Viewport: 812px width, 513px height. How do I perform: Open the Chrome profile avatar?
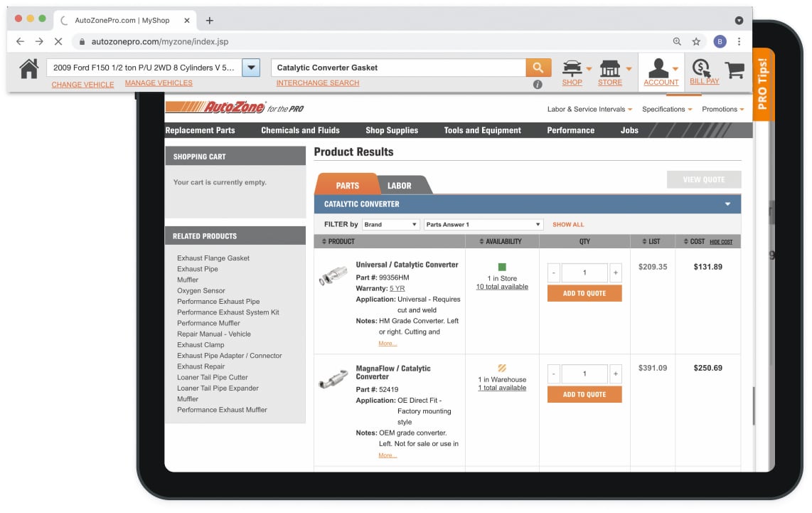tap(720, 41)
